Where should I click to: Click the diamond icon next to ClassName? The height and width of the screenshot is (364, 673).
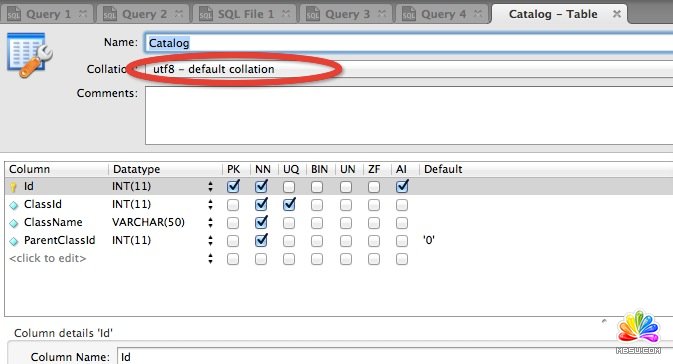[14, 223]
